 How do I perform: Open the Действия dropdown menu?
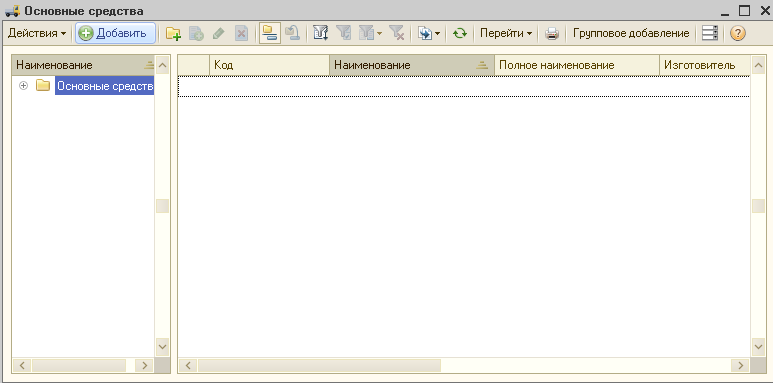(x=37, y=34)
